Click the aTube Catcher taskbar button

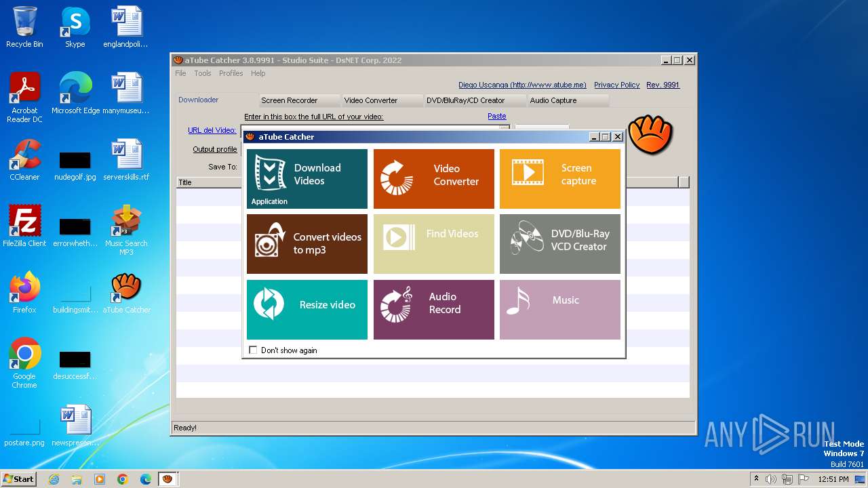coord(167,479)
